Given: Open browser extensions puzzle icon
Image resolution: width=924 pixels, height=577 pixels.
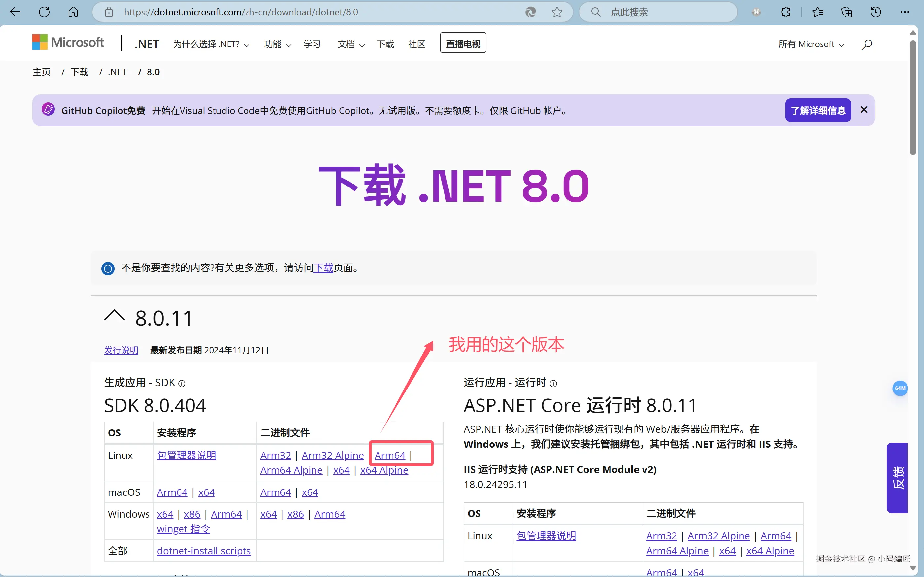Looking at the screenshot, I should (785, 12).
